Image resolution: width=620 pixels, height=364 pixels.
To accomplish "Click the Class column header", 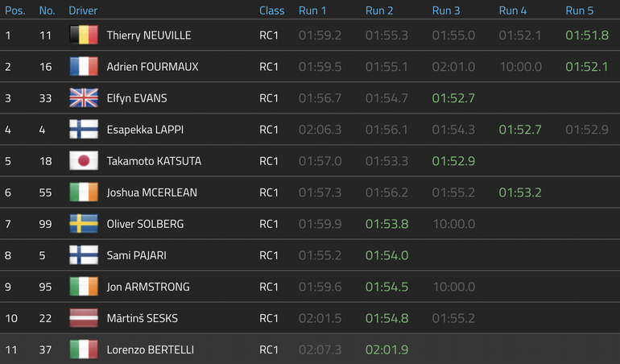I will point(271,10).
